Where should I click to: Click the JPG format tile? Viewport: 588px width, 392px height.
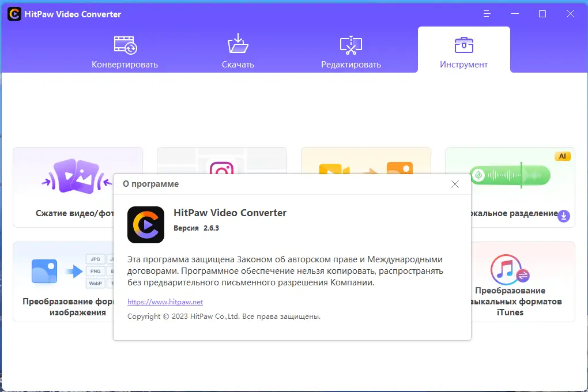pyautogui.click(x=95, y=259)
